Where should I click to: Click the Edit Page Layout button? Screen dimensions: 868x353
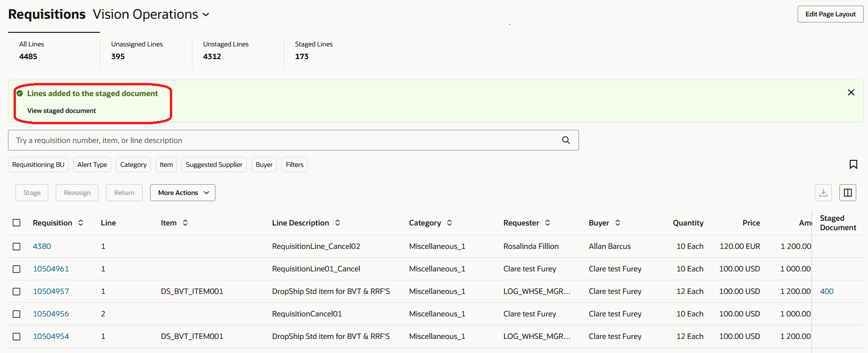(x=830, y=14)
